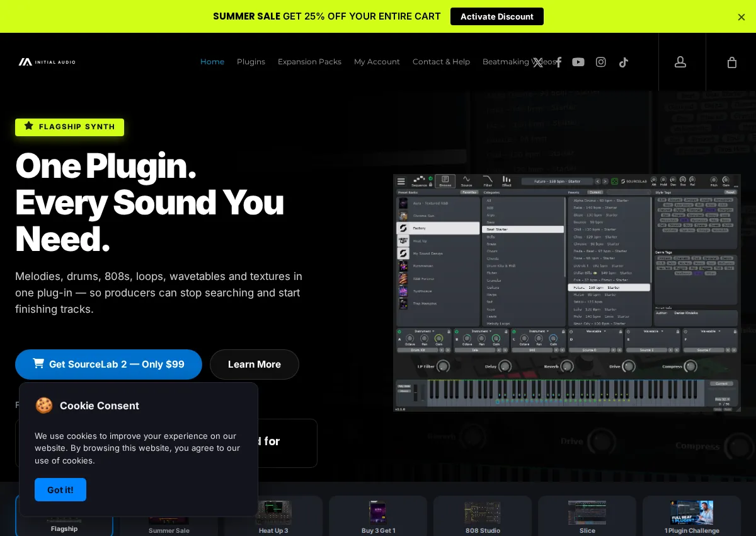
Task: Adjust the Reverb knob
Action: (x=566, y=366)
